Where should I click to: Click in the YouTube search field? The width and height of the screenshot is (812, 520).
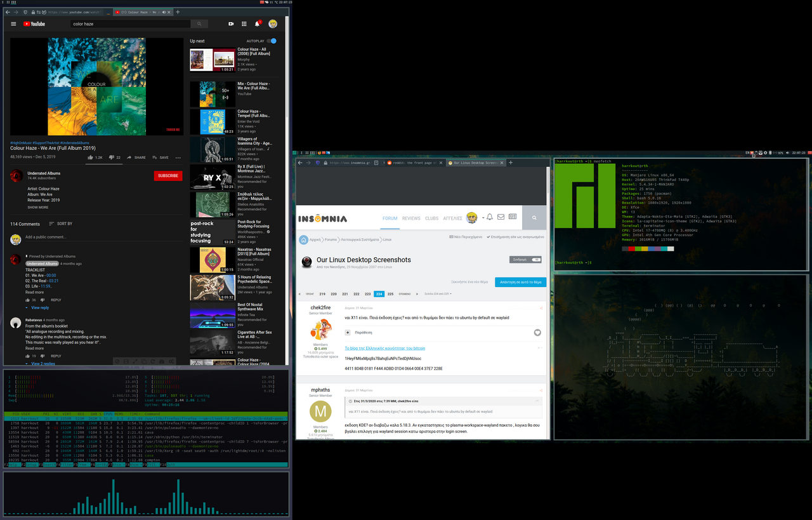[131, 24]
